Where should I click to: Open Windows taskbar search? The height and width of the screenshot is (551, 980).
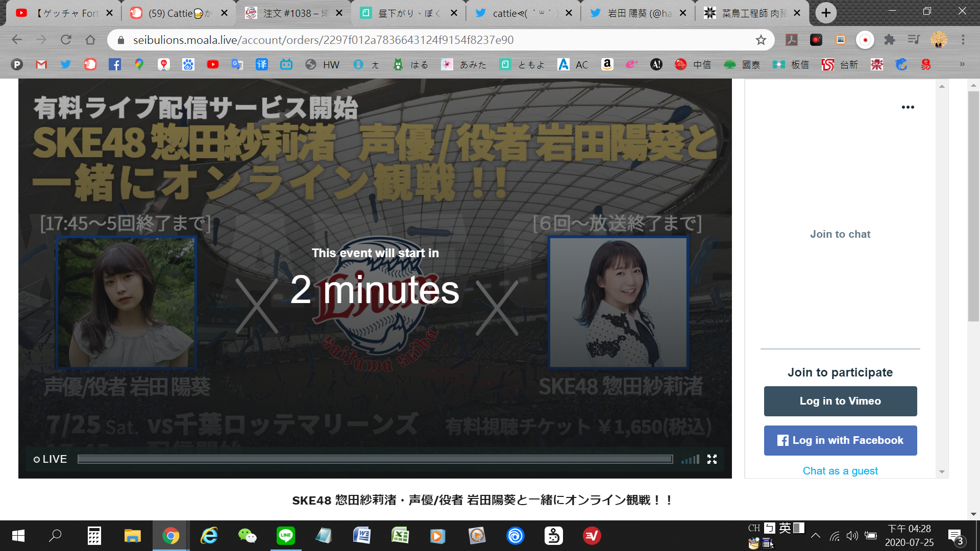pos(55,536)
